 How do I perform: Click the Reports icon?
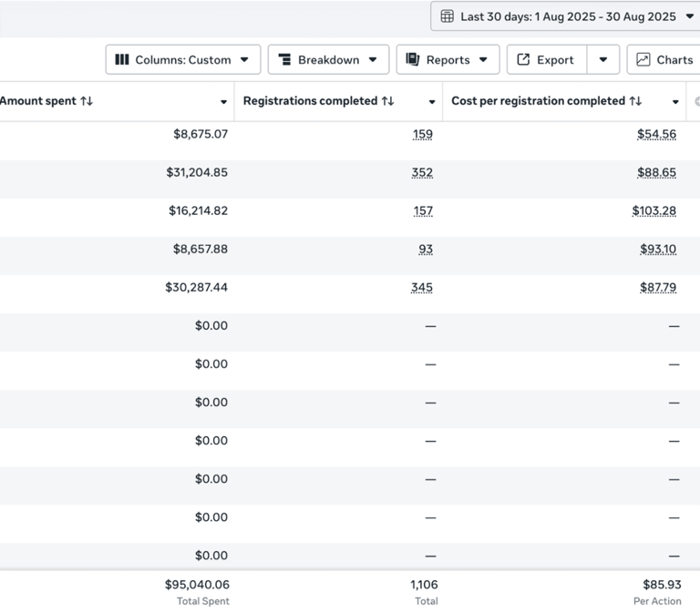413,59
